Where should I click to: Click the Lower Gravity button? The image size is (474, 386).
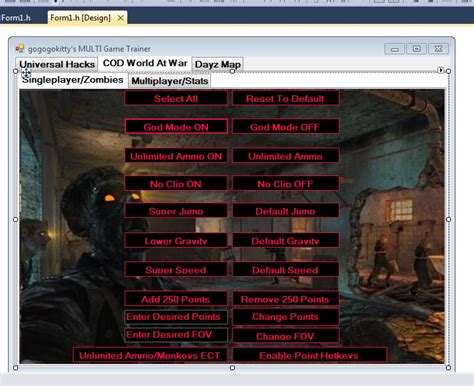coord(176,241)
